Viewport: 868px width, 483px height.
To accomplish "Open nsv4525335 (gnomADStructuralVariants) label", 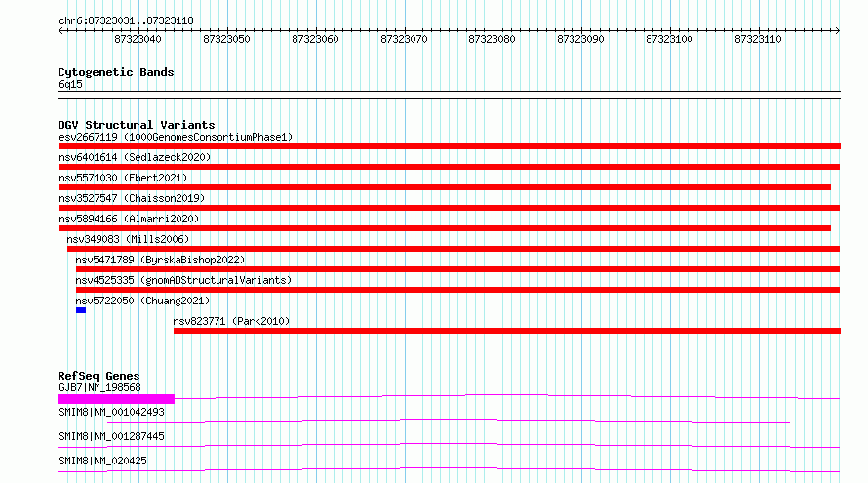I will click(x=183, y=280).
